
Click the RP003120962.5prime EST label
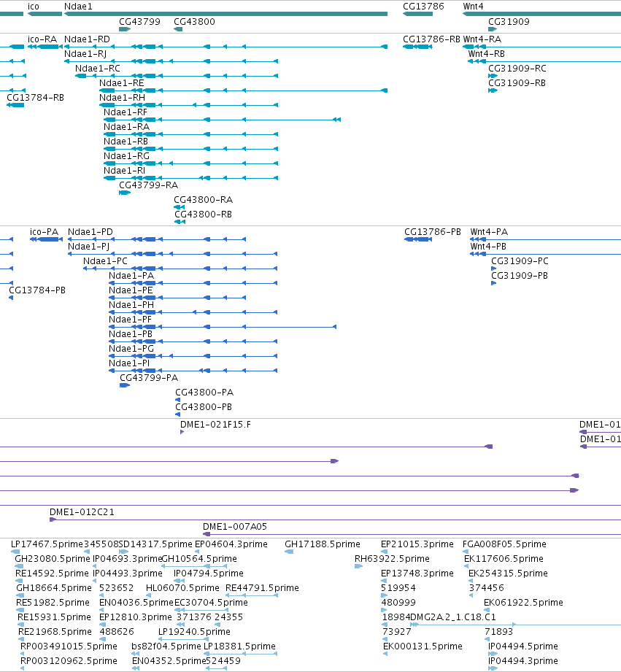click(x=69, y=660)
